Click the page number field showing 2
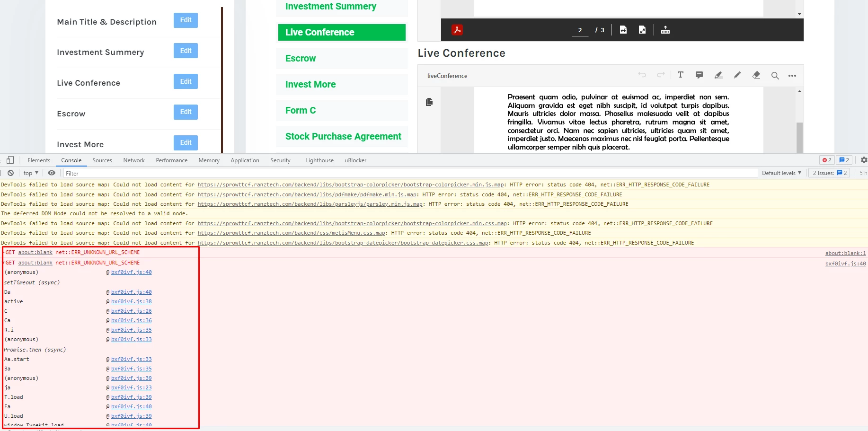The image size is (868, 431). point(580,30)
